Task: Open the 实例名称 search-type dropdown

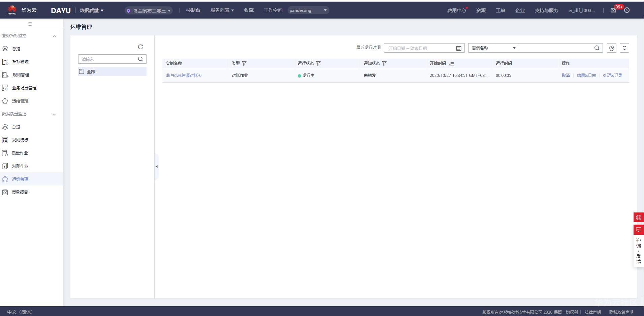Action: coord(494,48)
